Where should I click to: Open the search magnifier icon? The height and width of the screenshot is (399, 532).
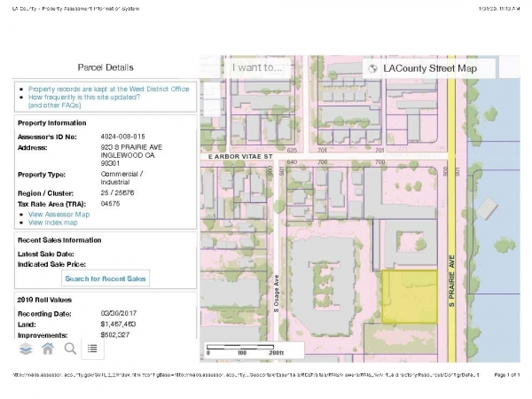coord(70,348)
